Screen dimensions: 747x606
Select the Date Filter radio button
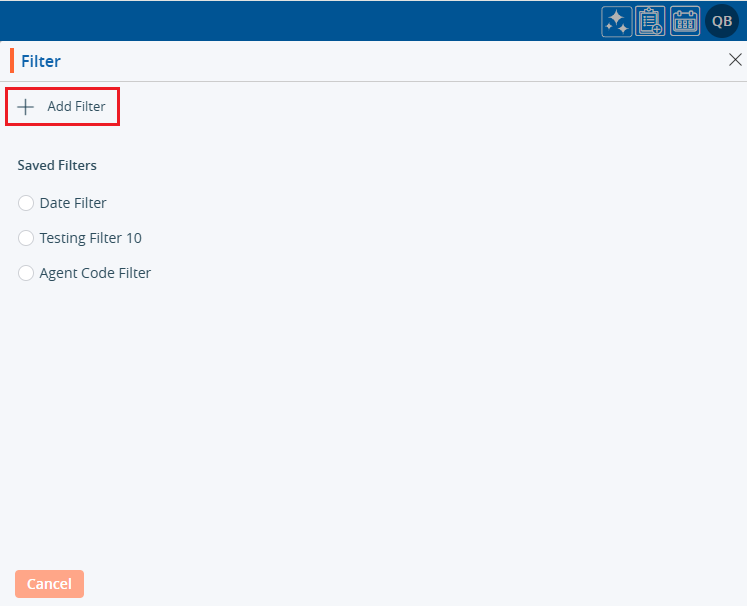[26, 203]
